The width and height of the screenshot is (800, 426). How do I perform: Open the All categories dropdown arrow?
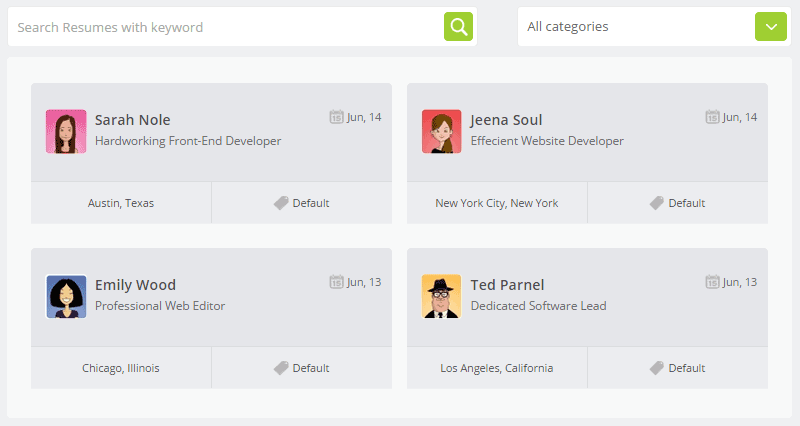[x=771, y=27]
